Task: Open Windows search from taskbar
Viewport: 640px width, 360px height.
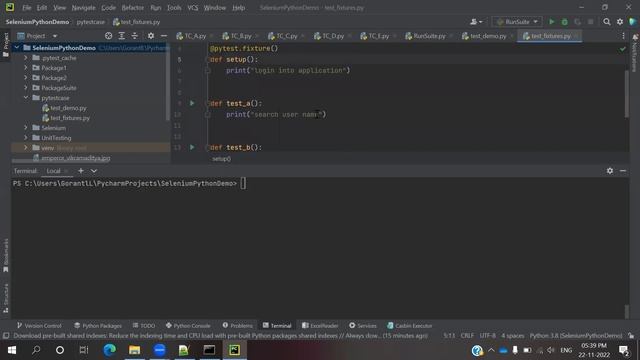Action: (x=36, y=350)
